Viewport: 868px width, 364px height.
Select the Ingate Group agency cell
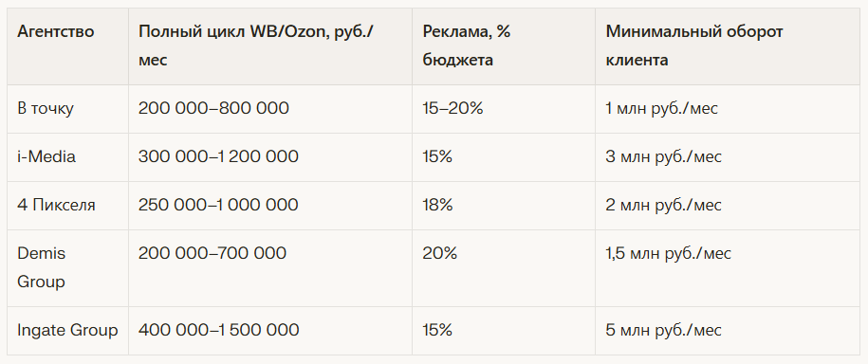67,330
